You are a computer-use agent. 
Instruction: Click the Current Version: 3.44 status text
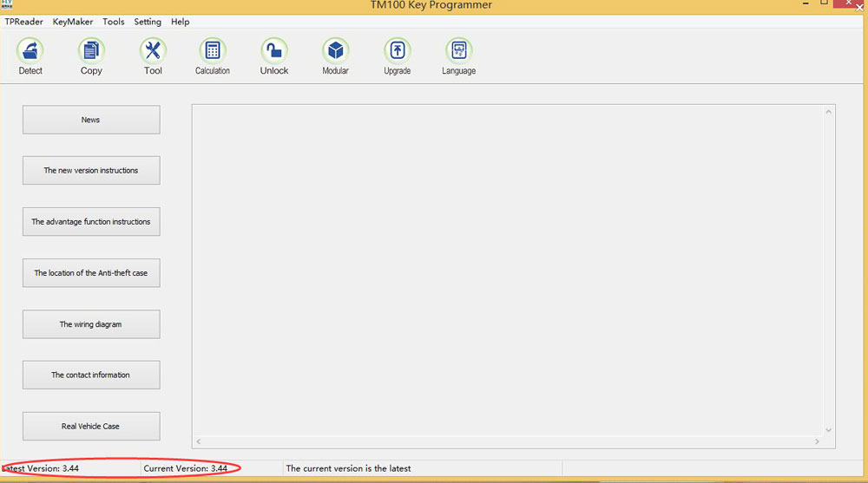(x=186, y=468)
